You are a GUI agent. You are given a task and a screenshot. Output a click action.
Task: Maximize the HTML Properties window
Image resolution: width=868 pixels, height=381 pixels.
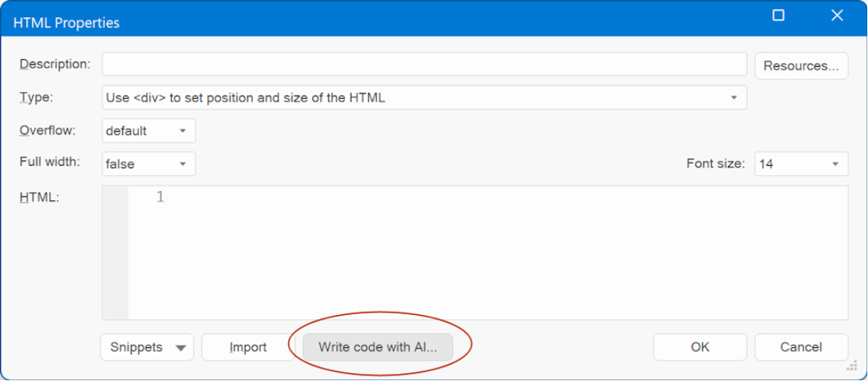pos(779,16)
